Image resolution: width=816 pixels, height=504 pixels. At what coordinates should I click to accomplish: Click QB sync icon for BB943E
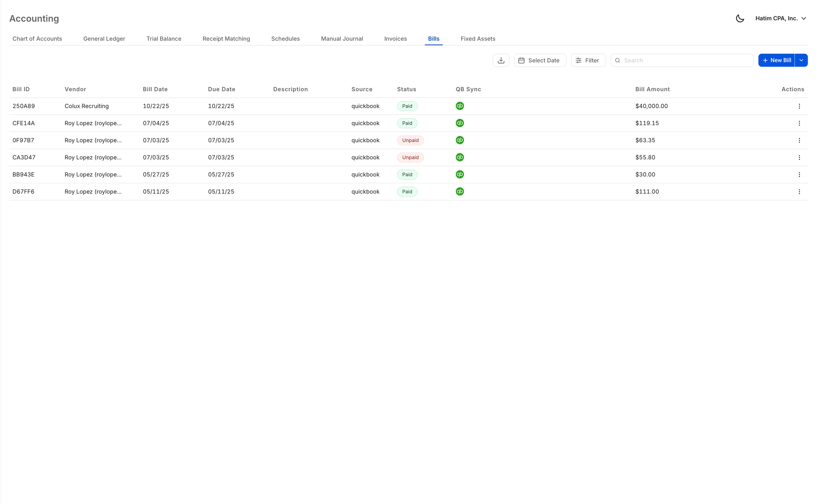[x=460, y=175]
